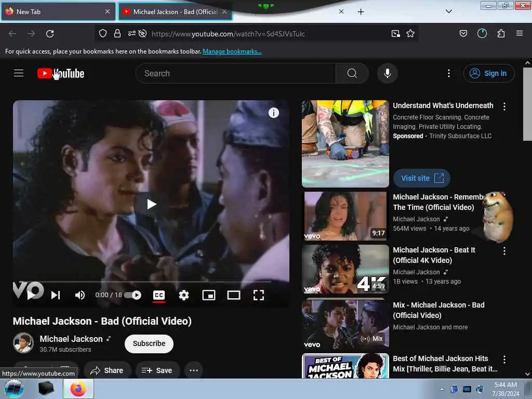Close the Michael Jackson - Bad tab
Image resolution: width=532 pixels, height=399 pixels.
[x=224, y=11]
